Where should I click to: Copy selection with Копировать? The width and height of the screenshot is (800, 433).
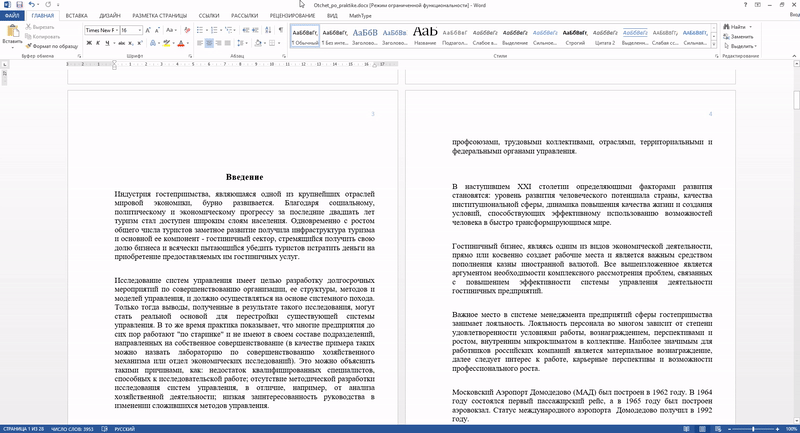click(43, 37)
